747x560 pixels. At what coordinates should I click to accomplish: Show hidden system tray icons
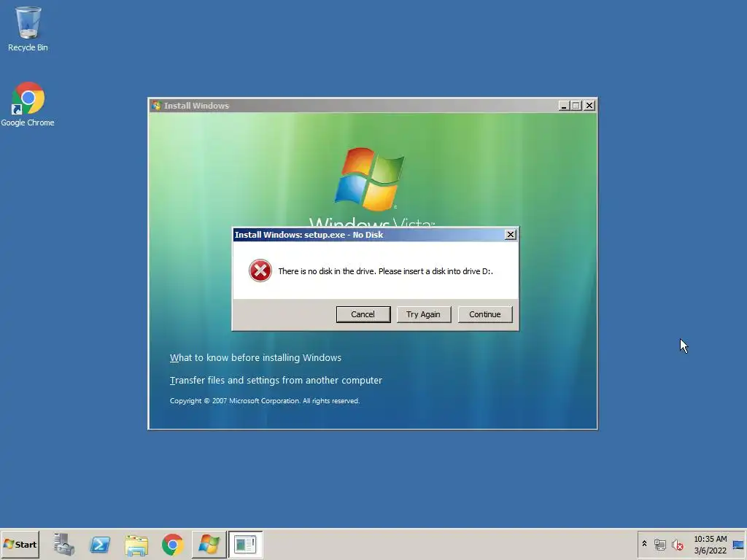[645, 543]
